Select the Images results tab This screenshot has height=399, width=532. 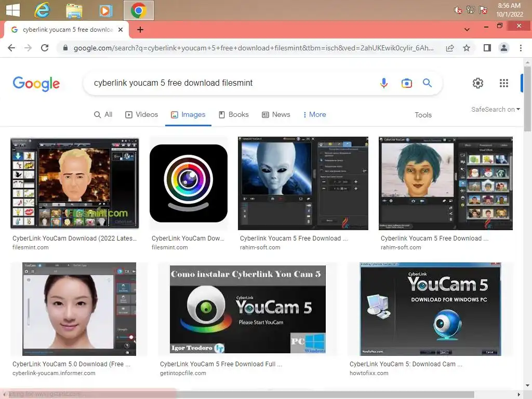[188, 115]
